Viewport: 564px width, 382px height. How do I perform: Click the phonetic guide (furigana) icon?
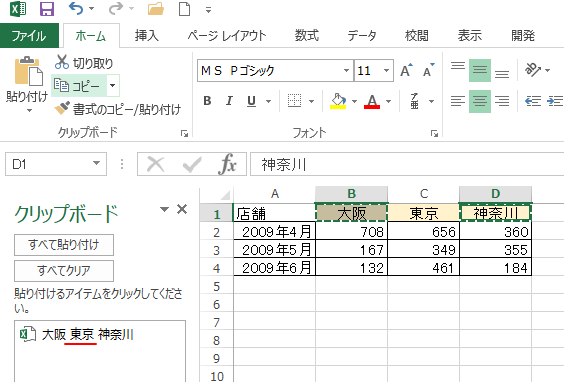(414, 101)
